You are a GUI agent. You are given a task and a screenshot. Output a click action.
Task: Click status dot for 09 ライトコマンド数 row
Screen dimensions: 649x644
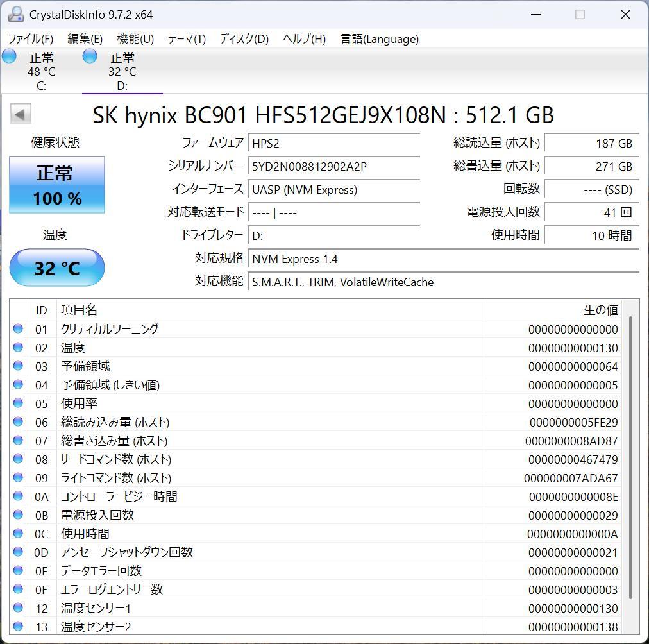[x=18, y=478]
